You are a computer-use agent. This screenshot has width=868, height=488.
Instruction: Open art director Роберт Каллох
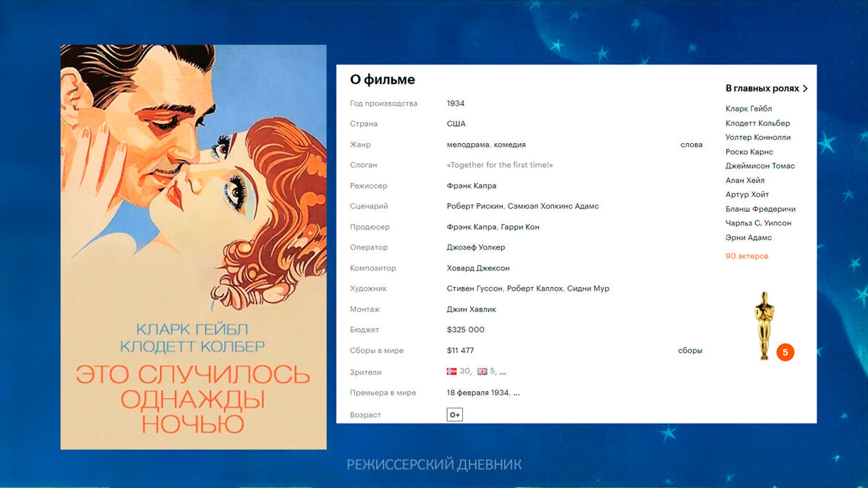pos(535,288)
